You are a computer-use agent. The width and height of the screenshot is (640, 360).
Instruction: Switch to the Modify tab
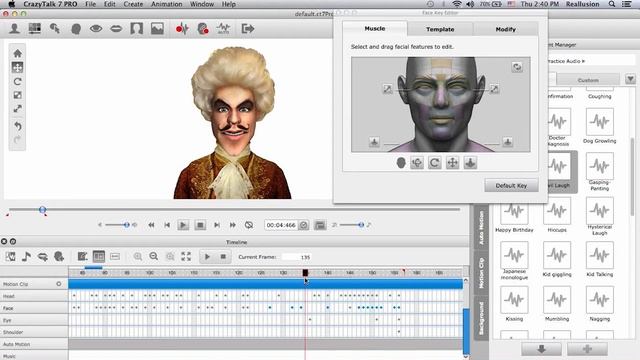click(505, 29)
